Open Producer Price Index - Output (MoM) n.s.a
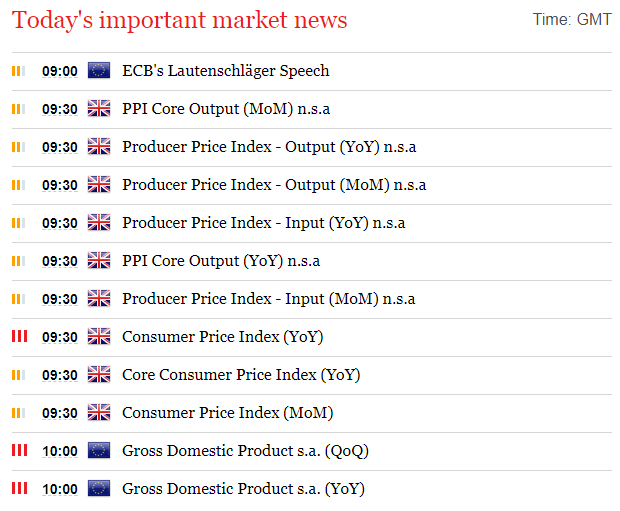Viewport: 620px width, 511px height. pyautogui.click(x=274, y=185)
